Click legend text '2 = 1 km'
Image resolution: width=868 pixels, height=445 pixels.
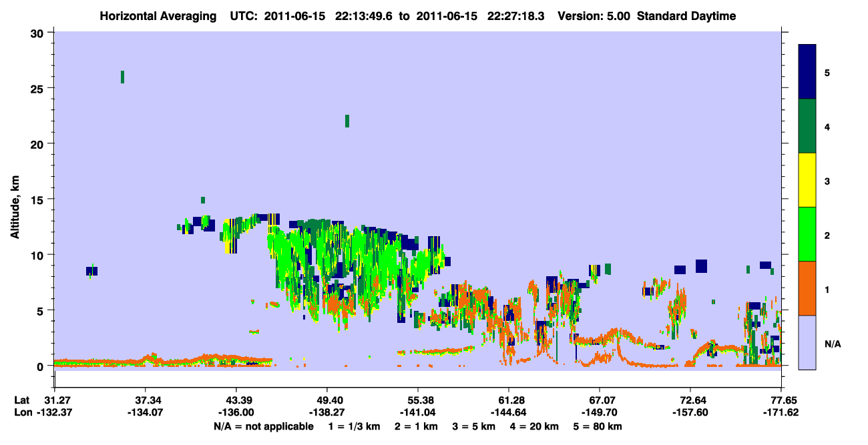(416, 426)
